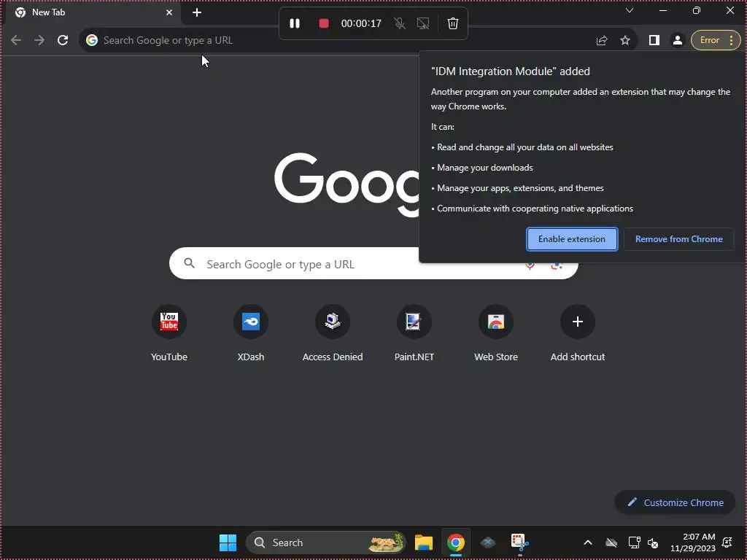Click Customize Chrome button

click(x=675, y=502)
